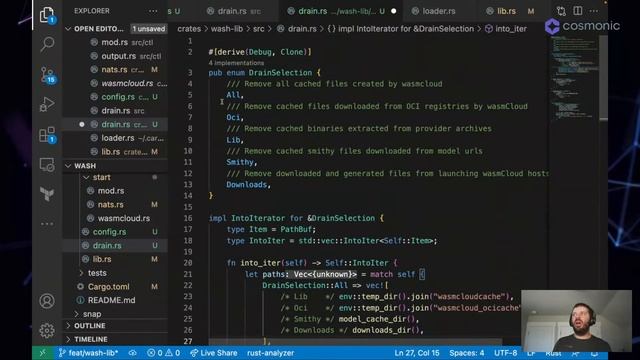Open nats.rs in open editors list
Image resolution: width=640 pixels, height=360 pixels.
115,70
